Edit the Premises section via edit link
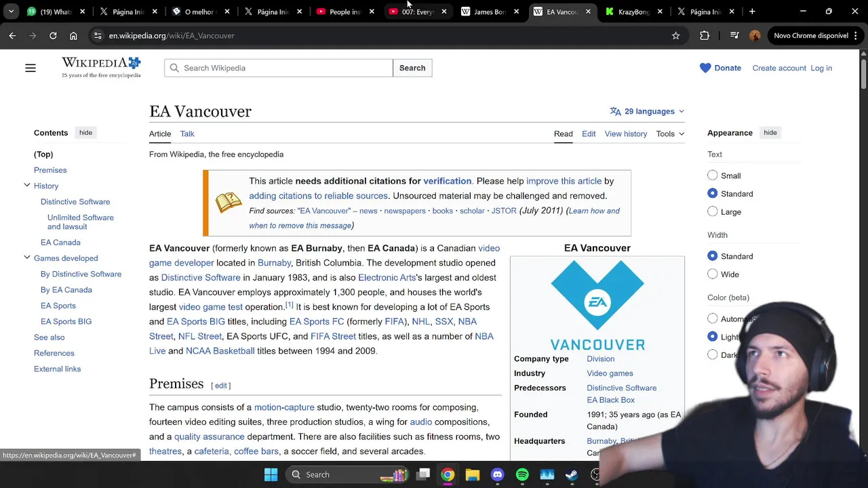The width and height of the screenshot is (868, 488). pyautogui.click(x=221, y=386)
